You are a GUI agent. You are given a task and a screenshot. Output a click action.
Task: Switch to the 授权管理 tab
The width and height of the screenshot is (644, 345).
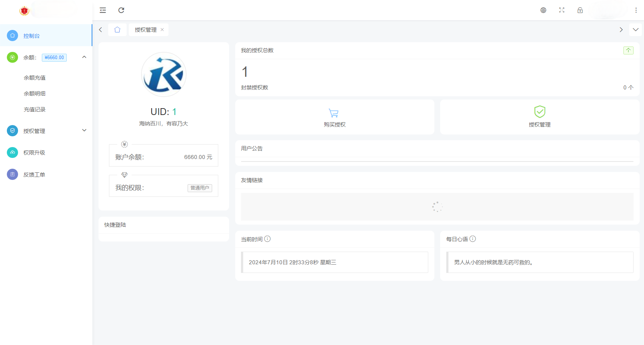145,30
